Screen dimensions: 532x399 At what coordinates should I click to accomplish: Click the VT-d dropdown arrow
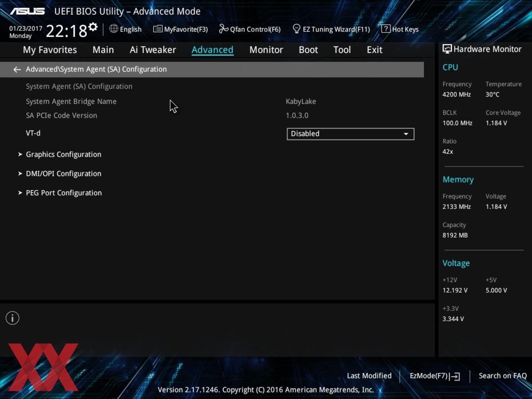point(406,134)
